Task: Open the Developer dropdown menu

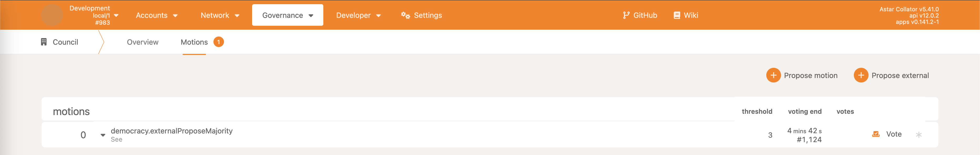Action: pos(358,15)
